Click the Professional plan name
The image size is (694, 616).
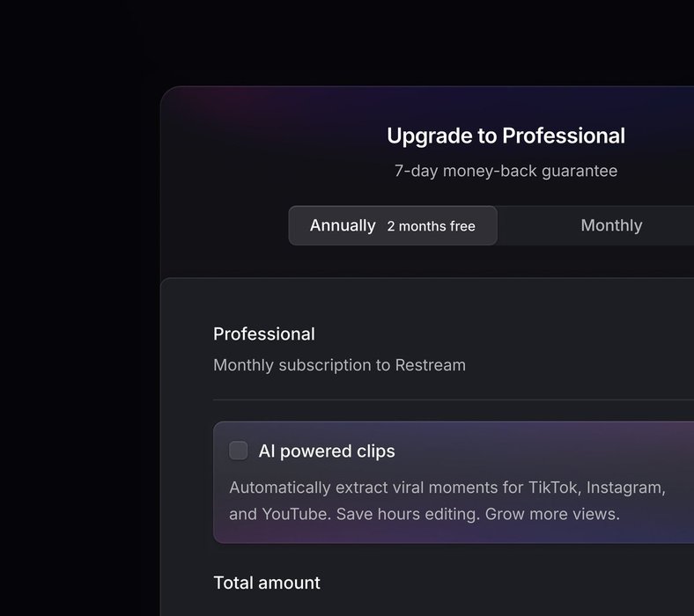click(x=263, y=334)
